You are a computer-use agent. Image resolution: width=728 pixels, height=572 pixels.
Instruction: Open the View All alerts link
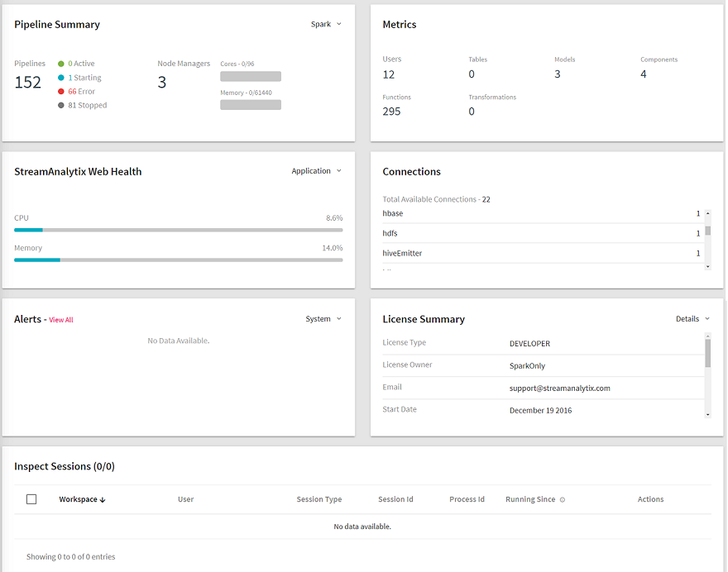pos(61,320)
